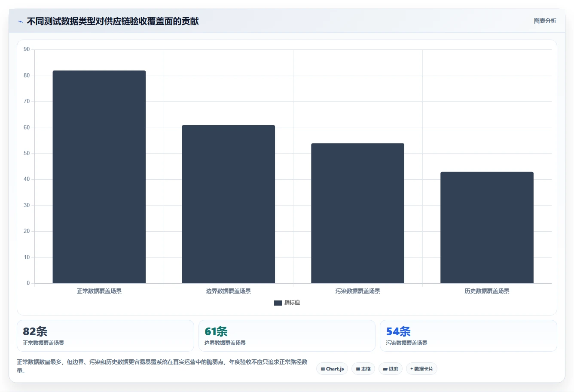The height and width of the screenshot is (392, 574).
Task: Click the 正常数据覆盖场景 bar in the chart
Action: coord(99,177)
